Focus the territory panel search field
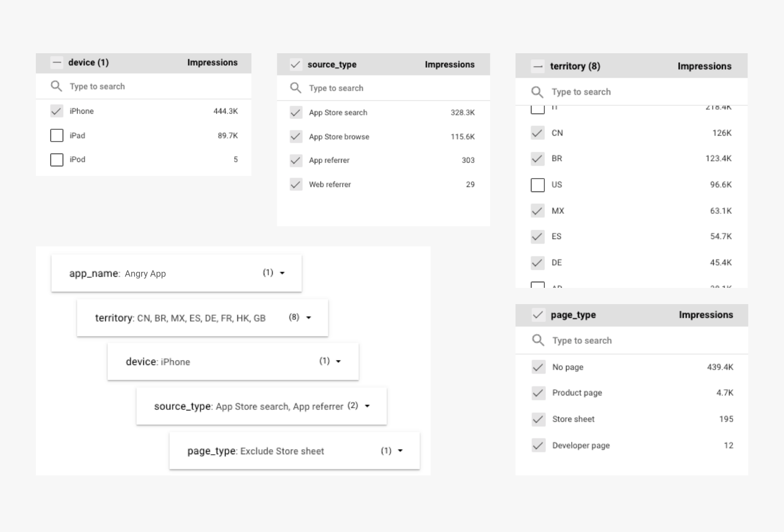 pos(631,92)
